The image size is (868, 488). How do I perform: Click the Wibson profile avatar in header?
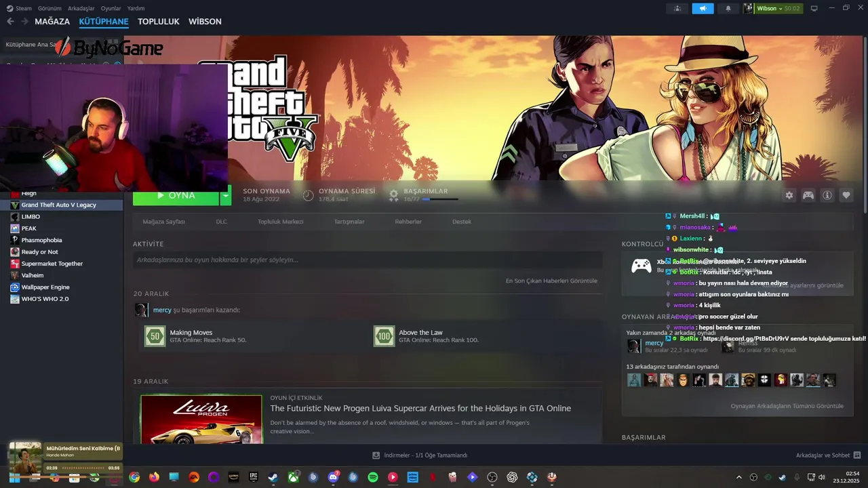[x=749, y=8]
